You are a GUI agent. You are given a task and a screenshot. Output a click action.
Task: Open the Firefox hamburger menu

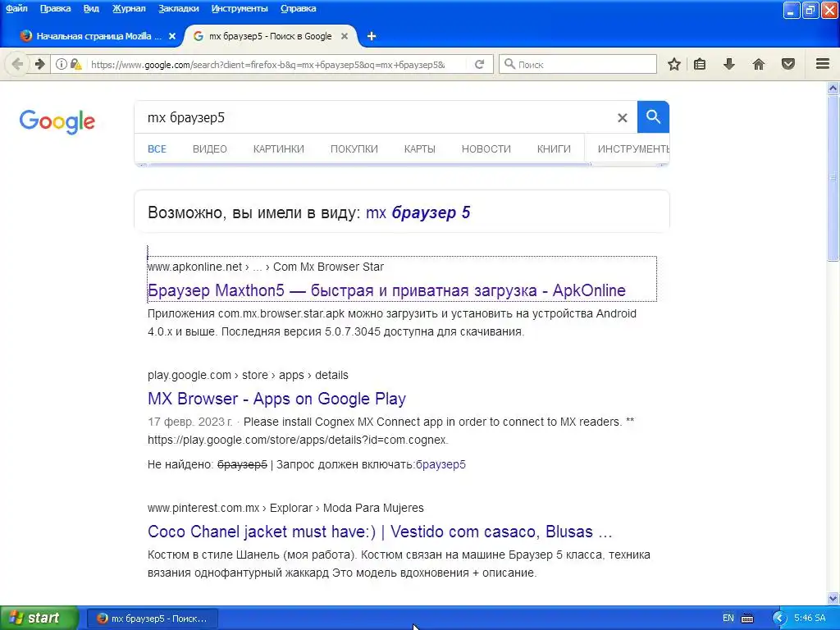point(823,64)
